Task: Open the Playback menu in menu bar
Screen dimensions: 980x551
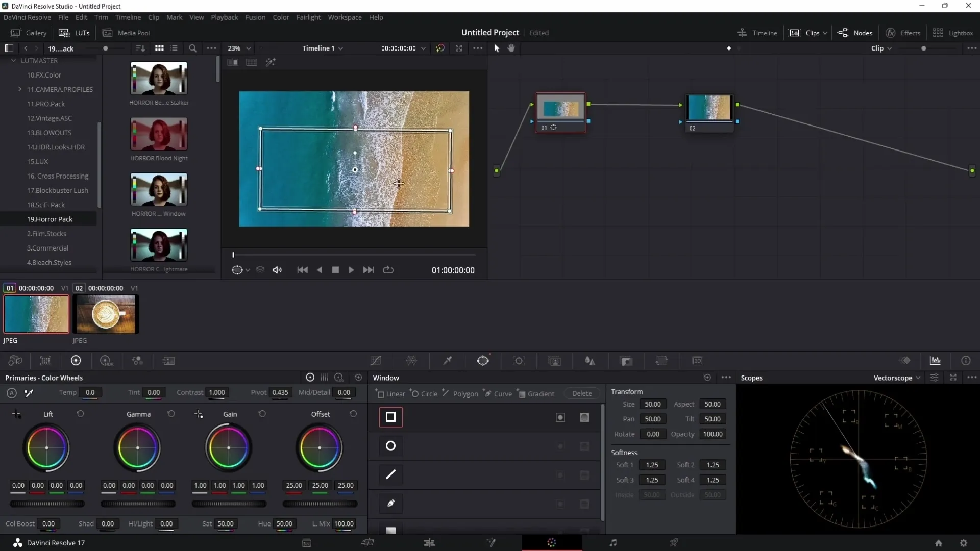Action: 224,17
